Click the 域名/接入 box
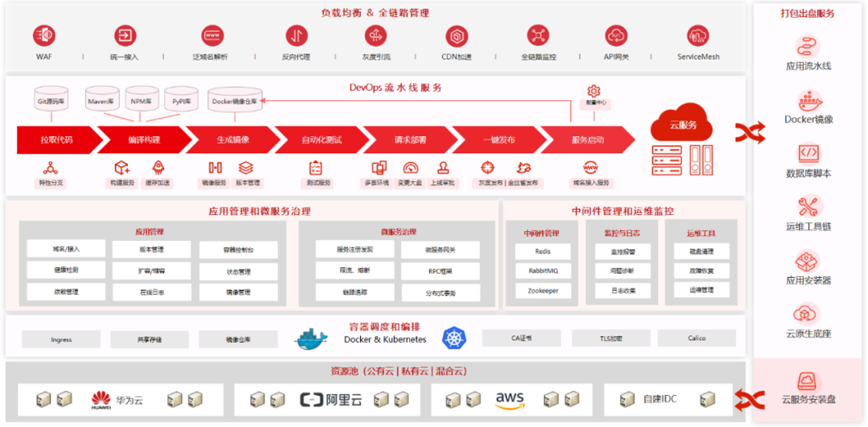 pyautogui.click(x=66, y=249)
